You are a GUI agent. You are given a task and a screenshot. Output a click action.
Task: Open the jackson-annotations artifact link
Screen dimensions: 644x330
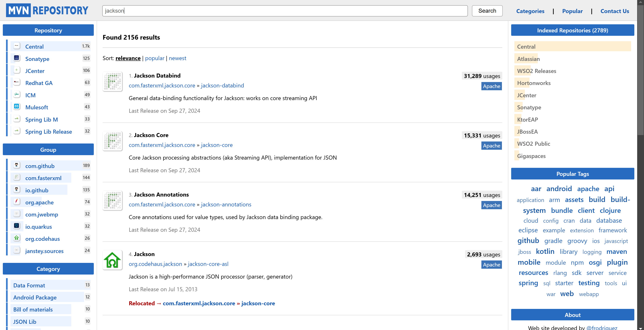(x=226, y=204)
